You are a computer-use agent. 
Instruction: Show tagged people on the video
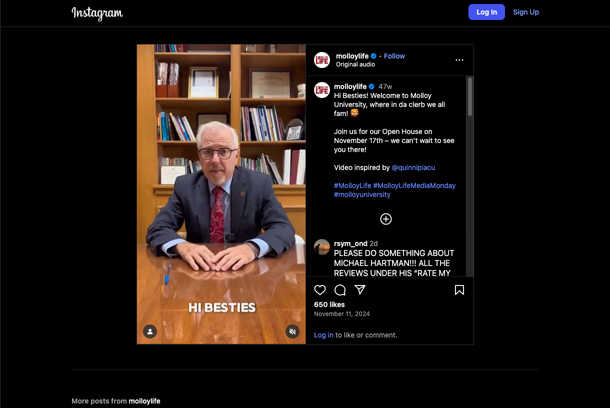pyautogui.click(x=150, y=332)
